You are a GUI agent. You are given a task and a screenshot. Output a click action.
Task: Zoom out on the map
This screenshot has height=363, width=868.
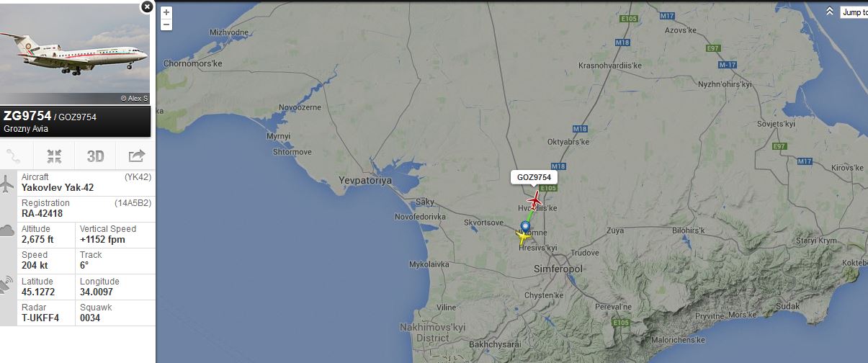(166, 24)
